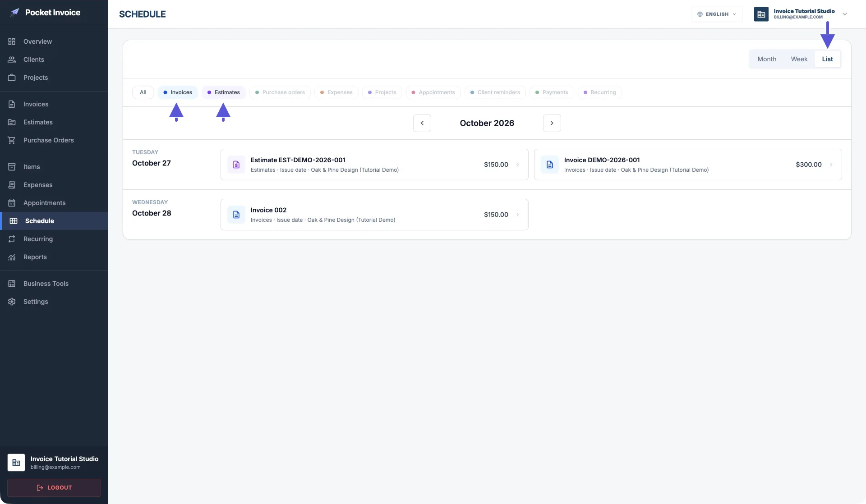Click the company building icon in top header
The image size is (866, 504).
(x=761, y=14)
